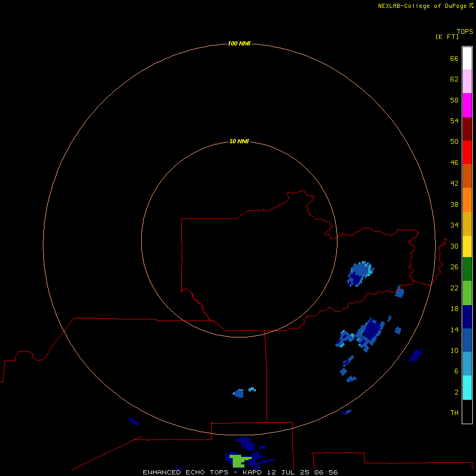The image size is (476, 476).
Task: Click the "[K FT]" units label
Action: (447, 36)
